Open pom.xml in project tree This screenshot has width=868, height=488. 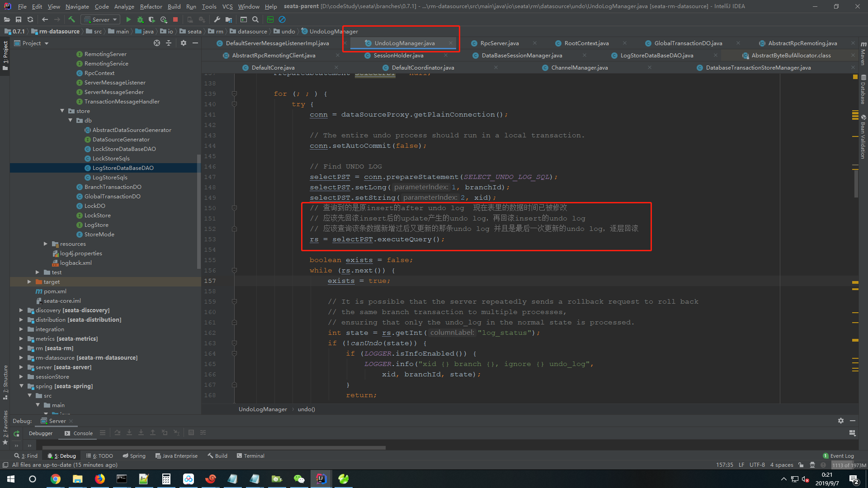tap(55, 291)
